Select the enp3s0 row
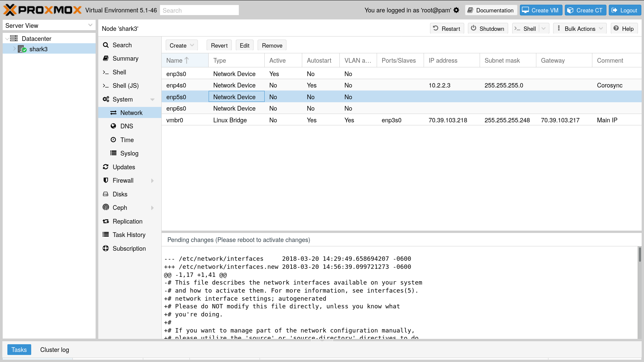644x362 pixels. [401, 74]
